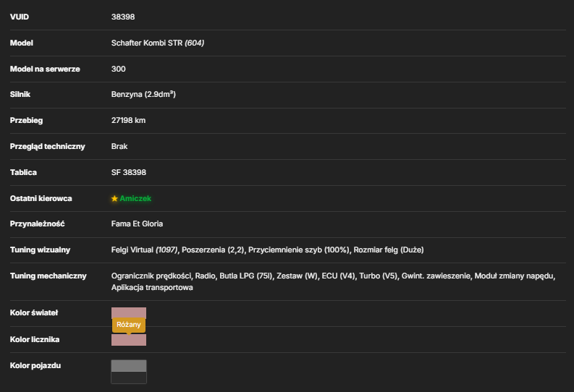Click the engine value Benzyna (2.9dm³)
Image resolution: width=574 pixels, height=392 pixels.
click(x=143, y=94)
